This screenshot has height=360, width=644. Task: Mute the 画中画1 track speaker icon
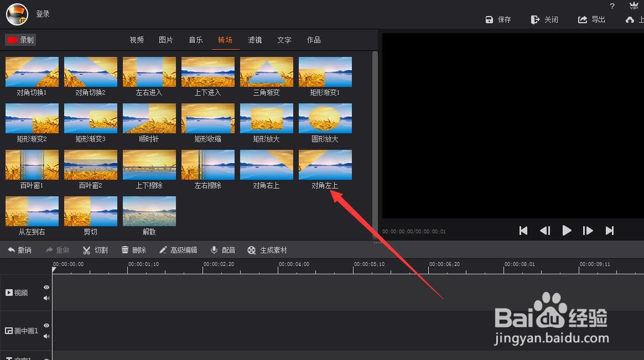[46, 336]
